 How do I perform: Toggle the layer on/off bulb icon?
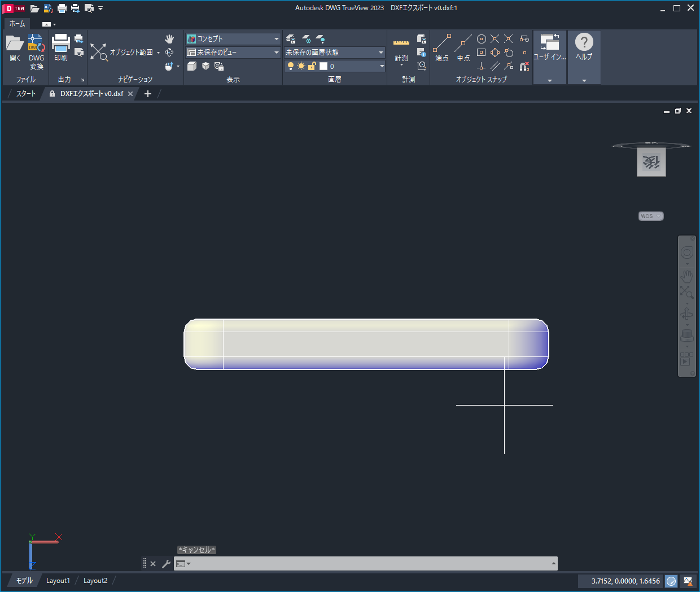tap(291, 66)
